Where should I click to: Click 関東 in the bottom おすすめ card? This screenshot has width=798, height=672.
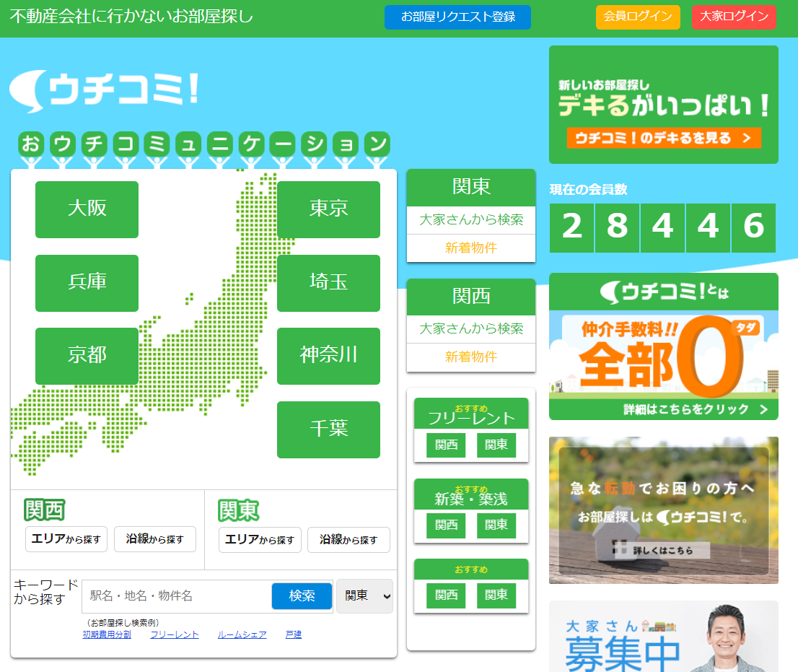pos(496,595)
